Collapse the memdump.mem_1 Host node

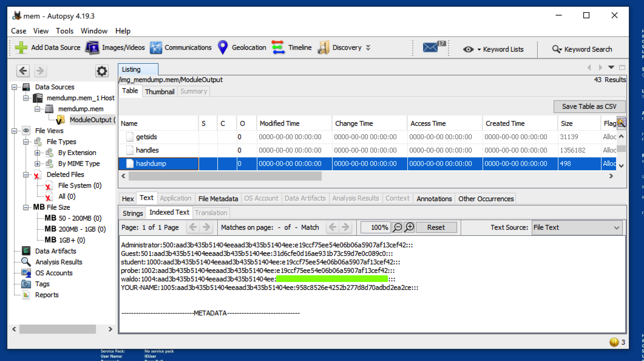[26, 98]
